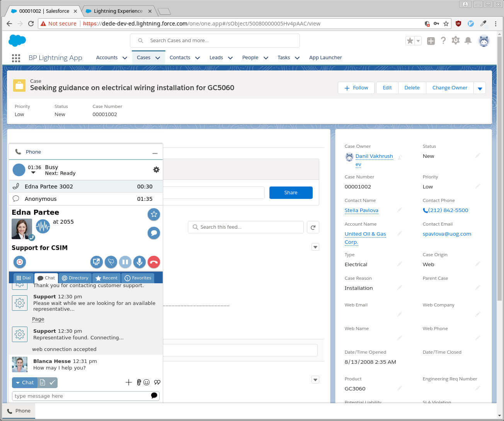504x421 pixels.
Task: Toggle the checkmark option near Chat button
Action: 53,382
